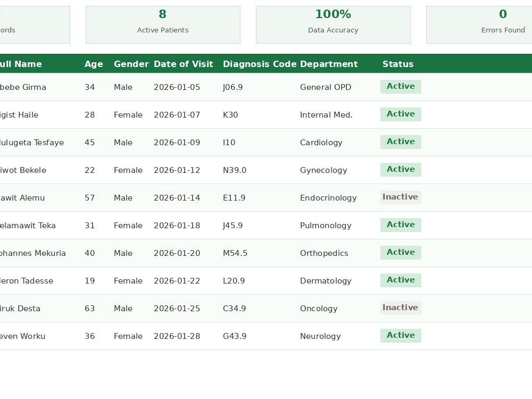Image resolution: width=532 pixels, height=399 pixels.
Task: Click the Dermatology department cell
Action: 326,281
